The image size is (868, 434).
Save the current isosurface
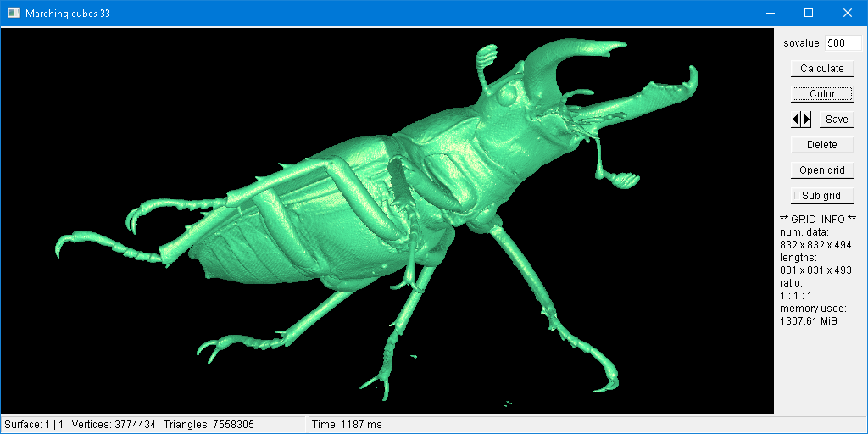point(836,120)
